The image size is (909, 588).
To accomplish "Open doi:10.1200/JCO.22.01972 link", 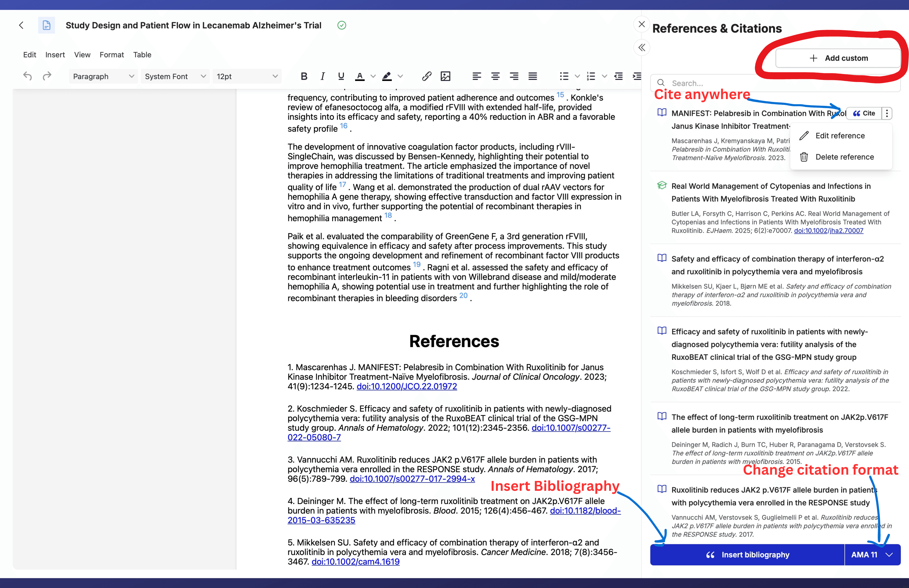I will [407, 386].
